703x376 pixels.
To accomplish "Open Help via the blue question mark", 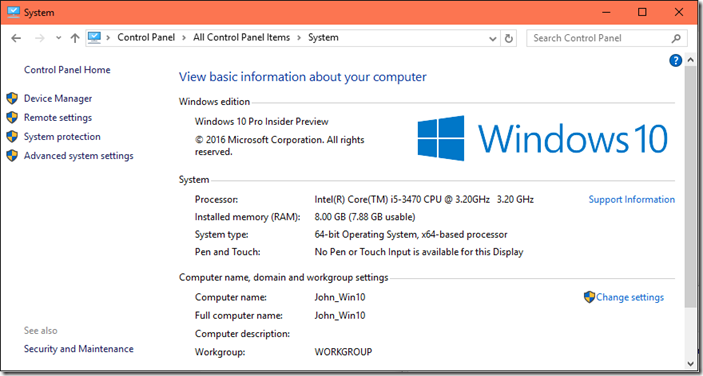I will pos(675,61).
